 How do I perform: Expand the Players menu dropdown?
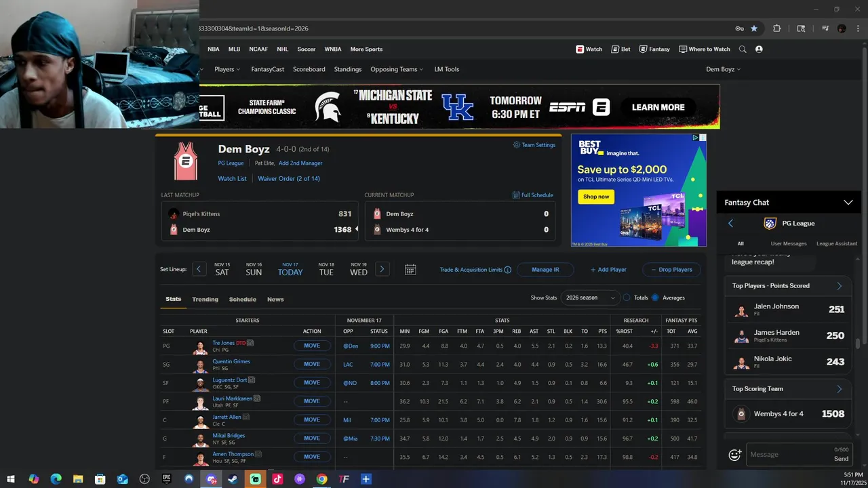click(227, 69)
